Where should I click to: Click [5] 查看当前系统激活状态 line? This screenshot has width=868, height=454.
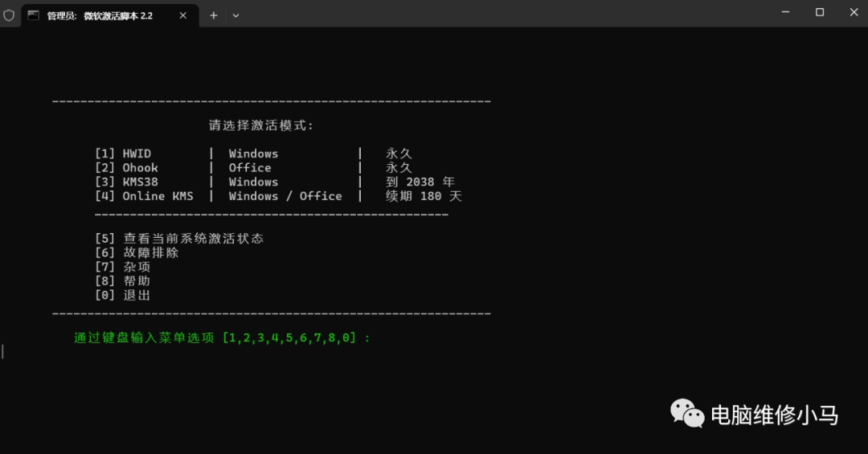179,239
